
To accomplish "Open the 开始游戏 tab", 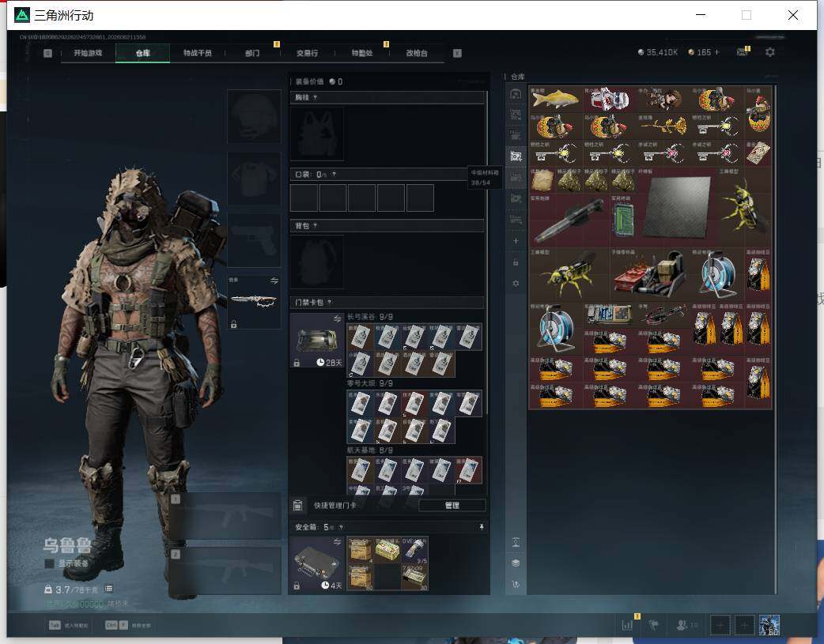I will click(x=88, y=53).
